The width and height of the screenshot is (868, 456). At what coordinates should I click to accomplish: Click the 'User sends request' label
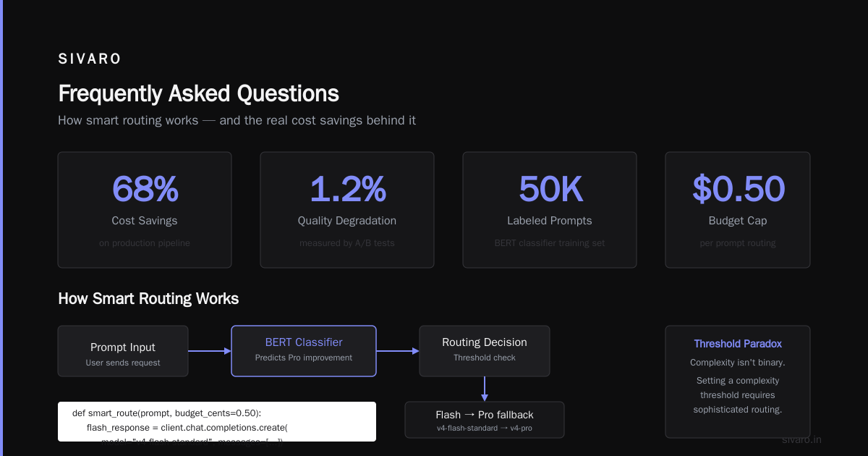123,363
